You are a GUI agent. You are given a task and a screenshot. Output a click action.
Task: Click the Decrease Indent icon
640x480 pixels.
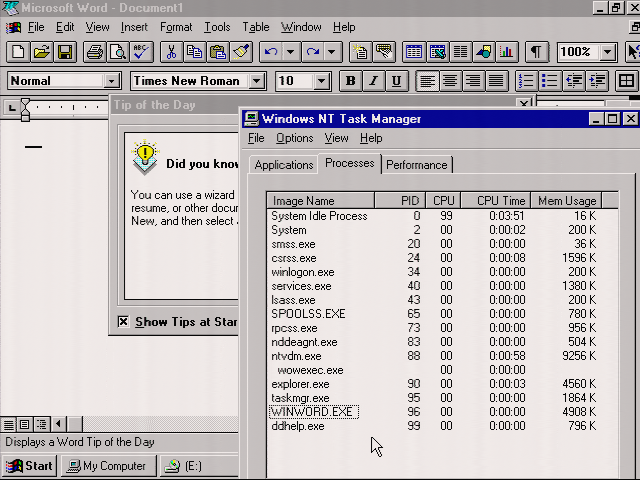573,81
